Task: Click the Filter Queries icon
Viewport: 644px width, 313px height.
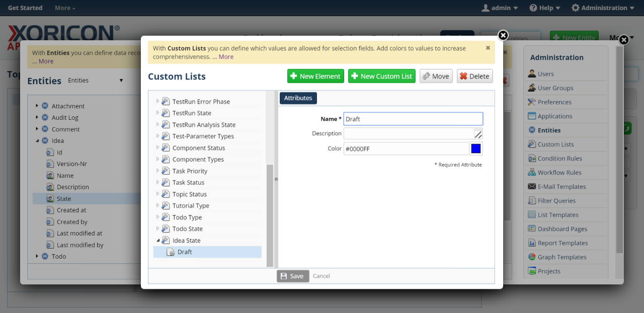Action: [532, 201]
